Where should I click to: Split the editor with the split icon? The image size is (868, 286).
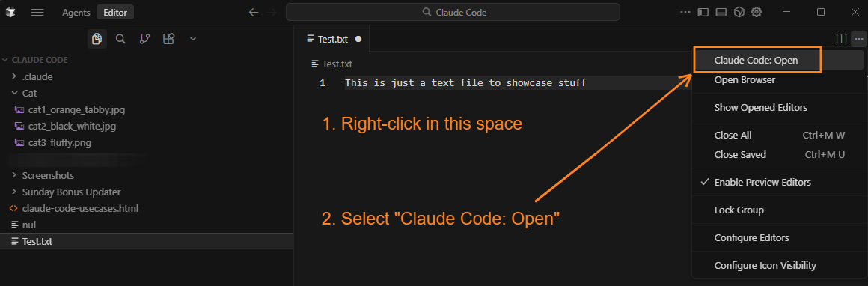click(x=841, y=39)
